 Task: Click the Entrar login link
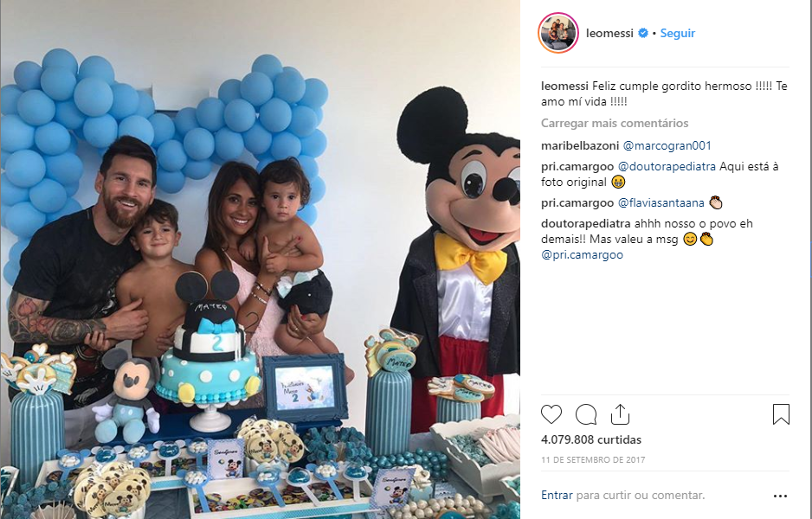[x=557, y=495]
